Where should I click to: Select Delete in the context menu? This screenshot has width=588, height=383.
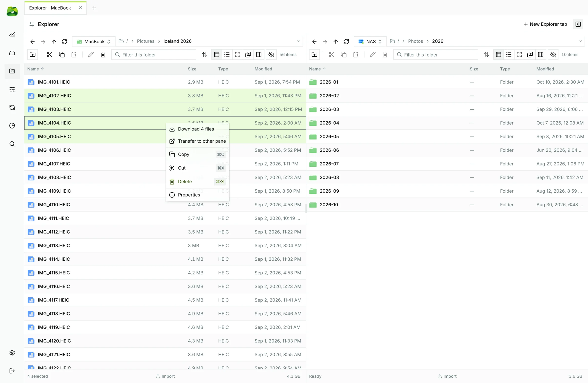click(x=197, y=182)
